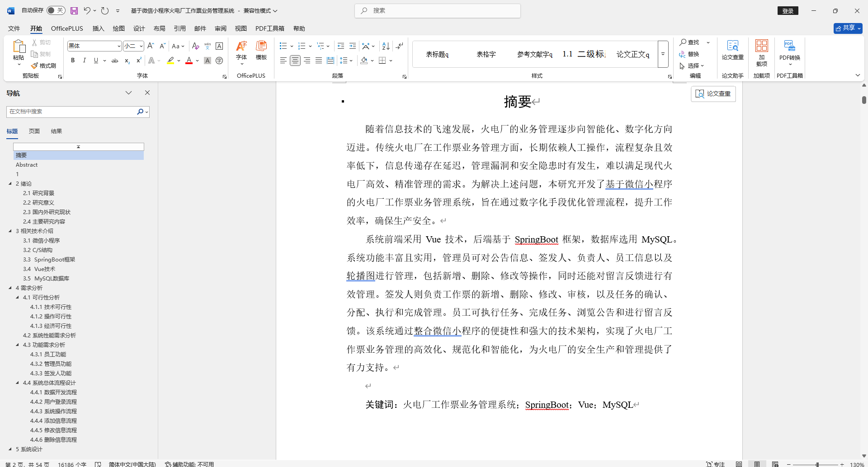This screenshot has width=868, height=467.
Task: Switch to the 插入 ribbon tab
Action: tap(98, 28)
